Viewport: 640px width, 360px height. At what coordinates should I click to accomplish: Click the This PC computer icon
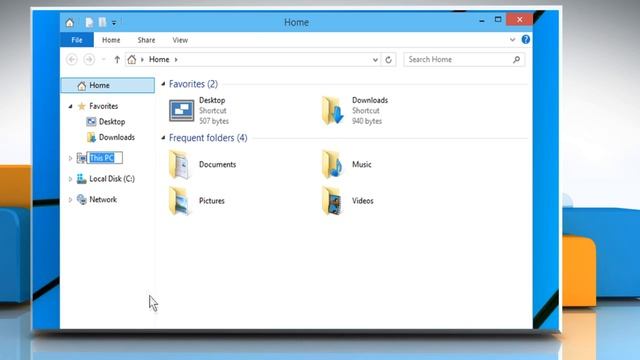coord(82,158)
